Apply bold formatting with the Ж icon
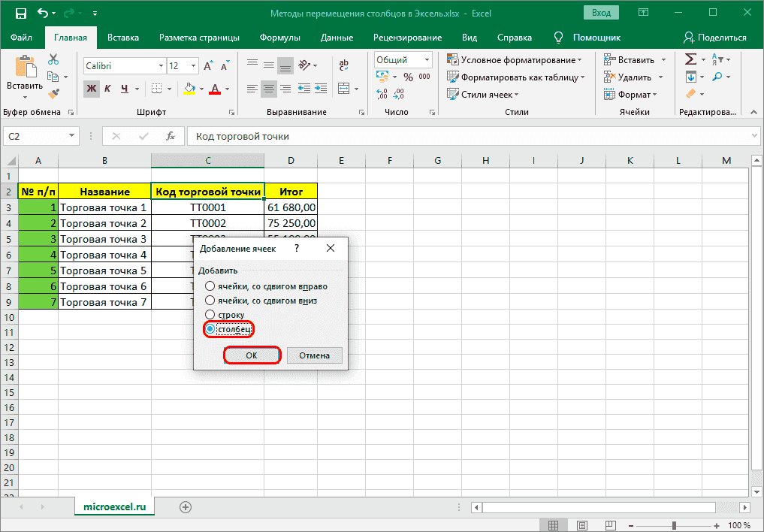The image size is (764, 532). tap(92, 89)
